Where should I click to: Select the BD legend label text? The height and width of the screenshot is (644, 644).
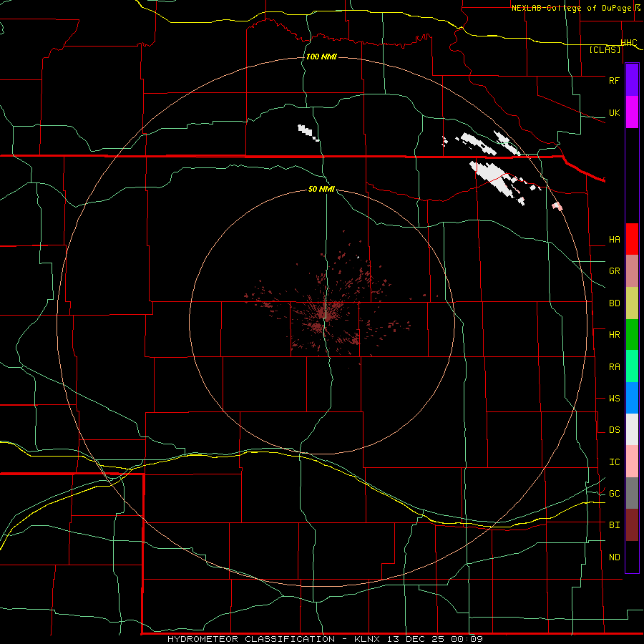coord(614,303)
